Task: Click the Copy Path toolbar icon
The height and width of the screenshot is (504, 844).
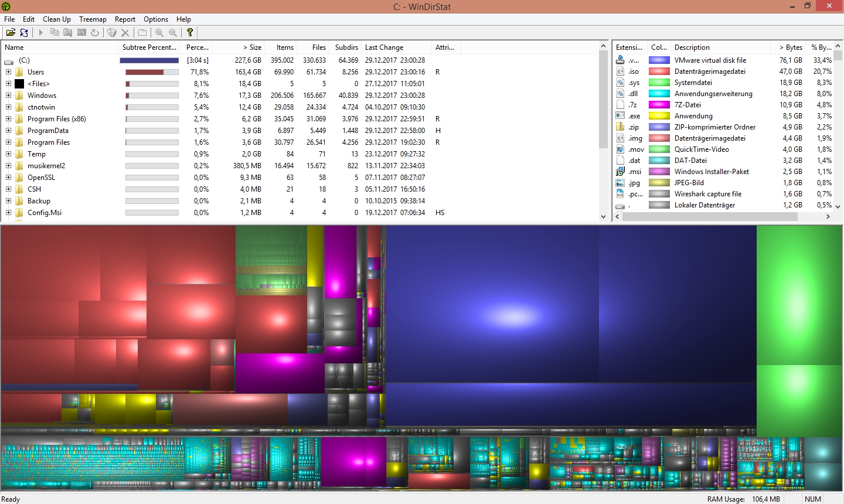Action: pyautogui.click(x=55, y=33)
